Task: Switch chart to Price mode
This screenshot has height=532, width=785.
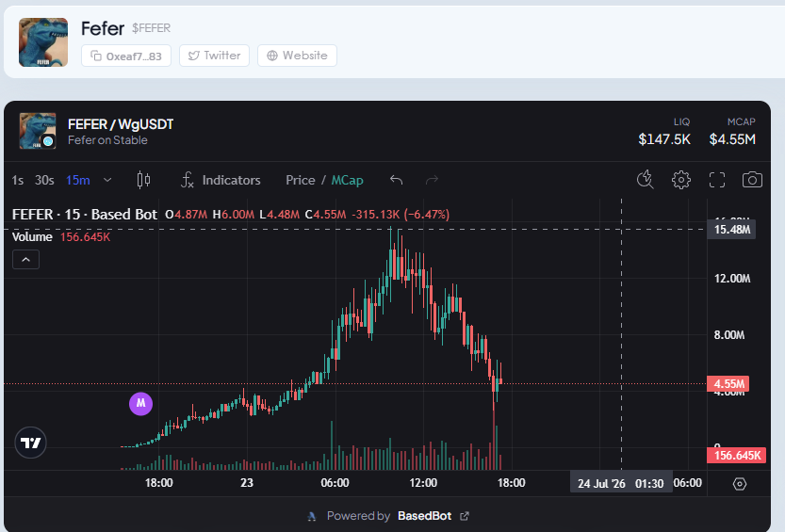Action: pyautogui.click(x=301, y=180)
